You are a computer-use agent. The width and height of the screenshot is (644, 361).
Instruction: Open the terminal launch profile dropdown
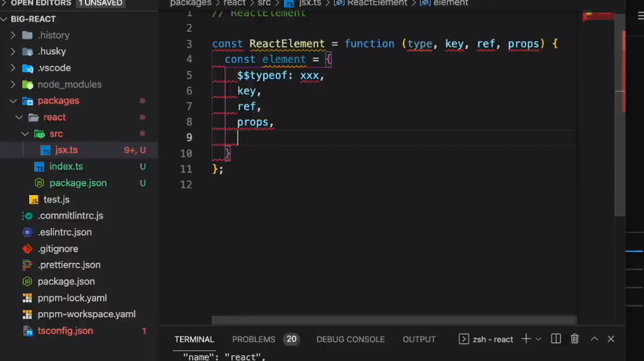[538, 339]
